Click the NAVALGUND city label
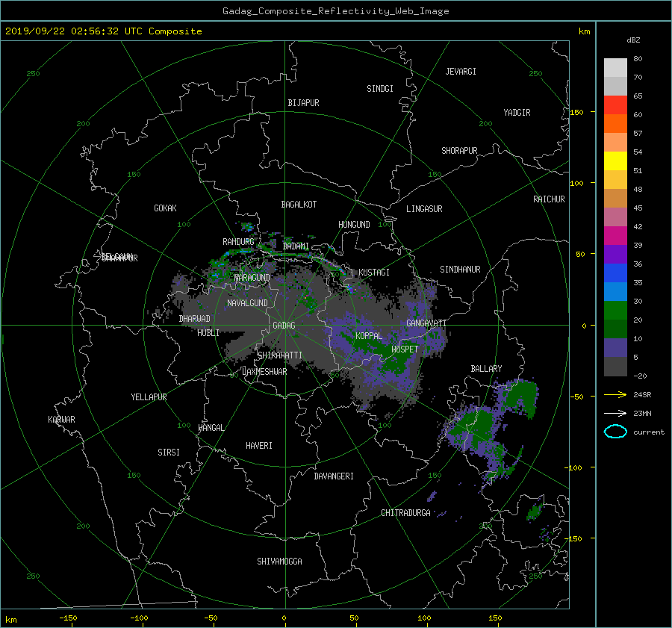672x628 pixels. pos(247,303)
